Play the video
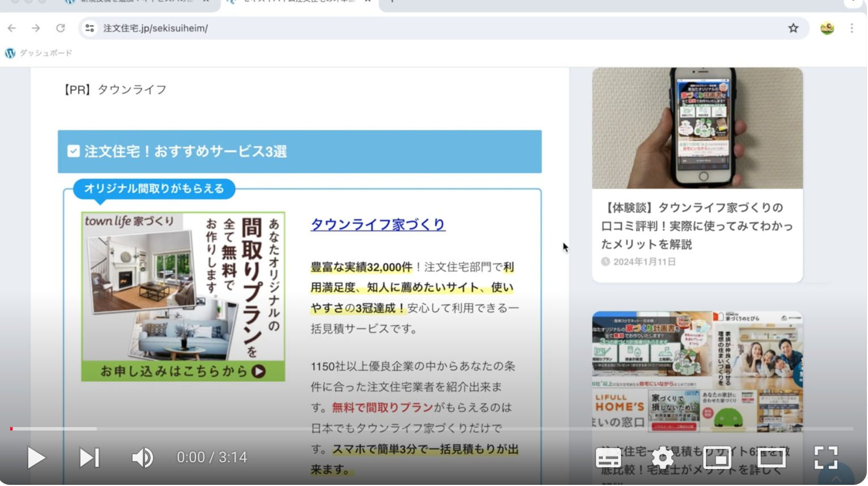 (36, 458)
